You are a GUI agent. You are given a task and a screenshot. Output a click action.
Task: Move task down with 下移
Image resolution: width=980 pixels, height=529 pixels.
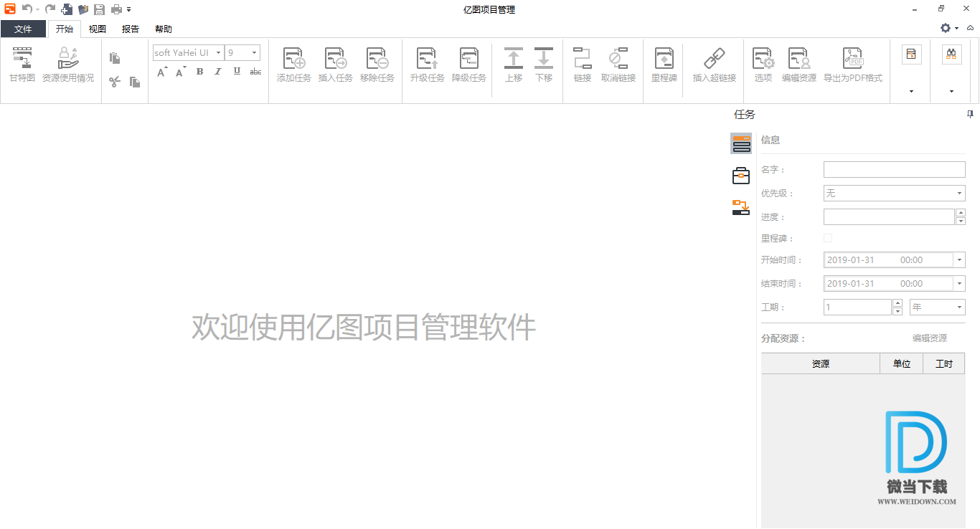544,65
